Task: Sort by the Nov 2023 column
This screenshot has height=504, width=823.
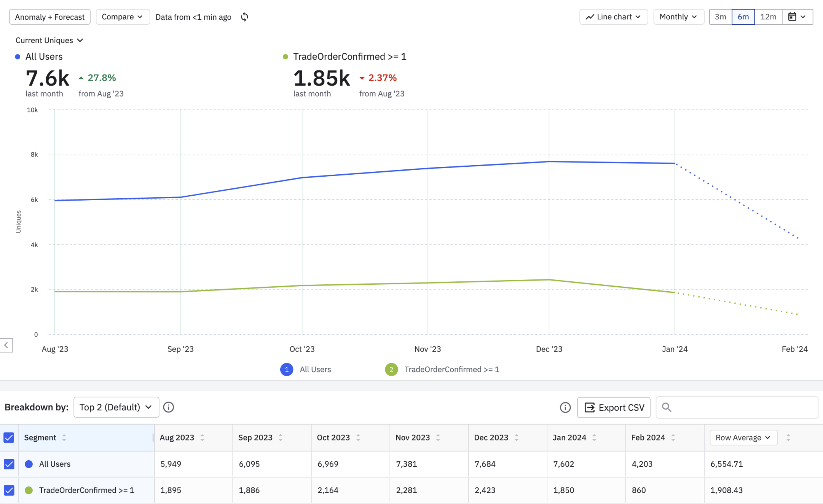Action: click(438, 438)
